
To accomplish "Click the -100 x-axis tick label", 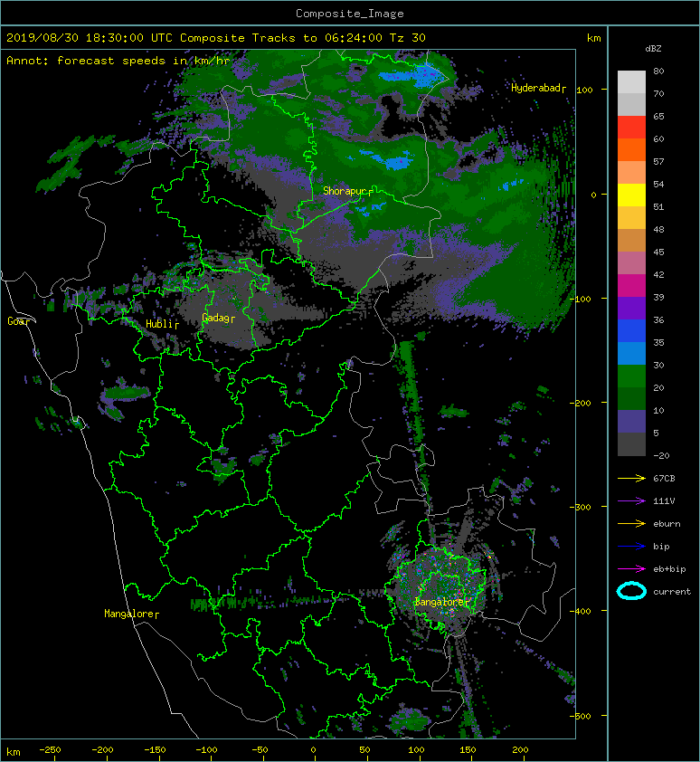I will pyautogui.click(x=206, y=750).
